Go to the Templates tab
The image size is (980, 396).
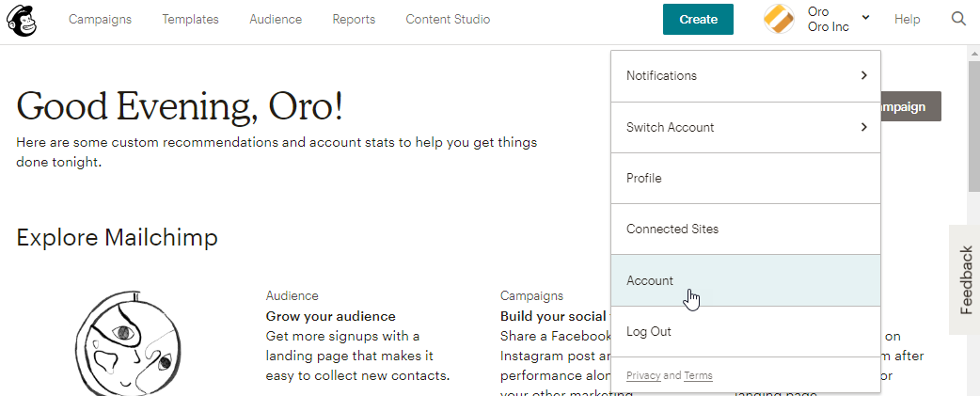tap(190, 20)
